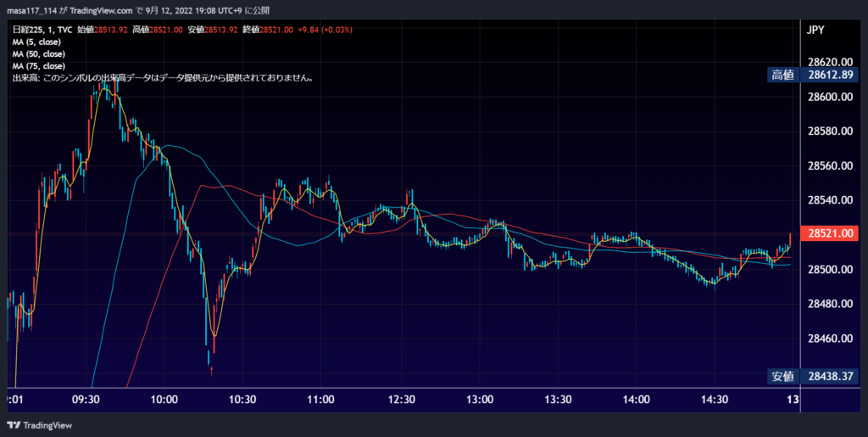
Task: Click the 12:30 time axis label
Action: [x=400, y=400]
